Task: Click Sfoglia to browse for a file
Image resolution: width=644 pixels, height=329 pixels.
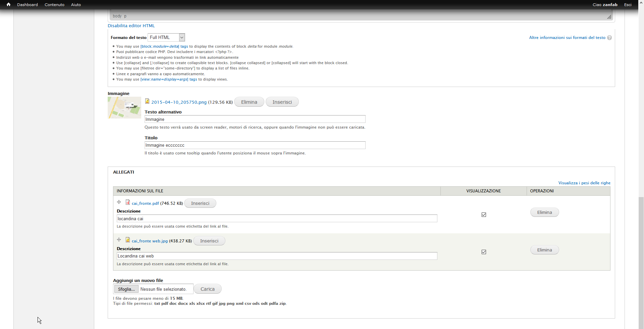Action: [x=126, y=289]
